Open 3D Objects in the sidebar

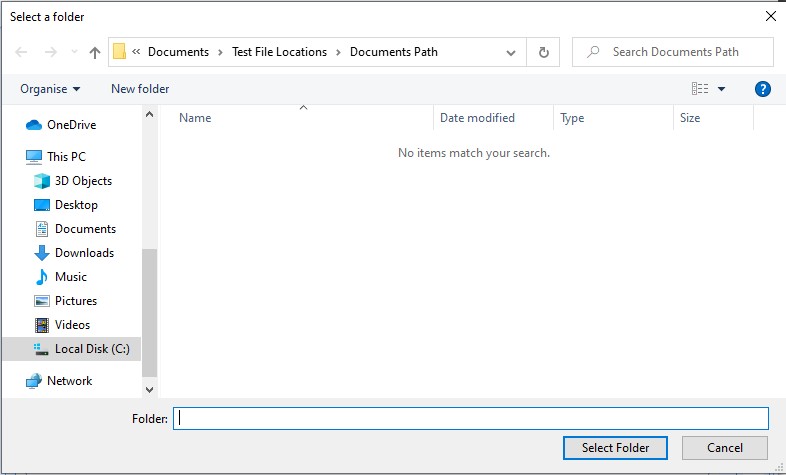[x=83, y=181]
